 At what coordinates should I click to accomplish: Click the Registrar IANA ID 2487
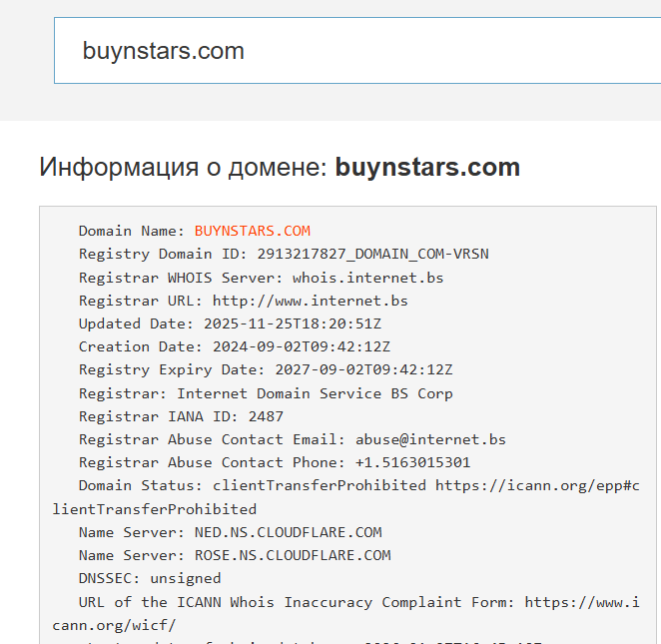(x=266, y=416)
